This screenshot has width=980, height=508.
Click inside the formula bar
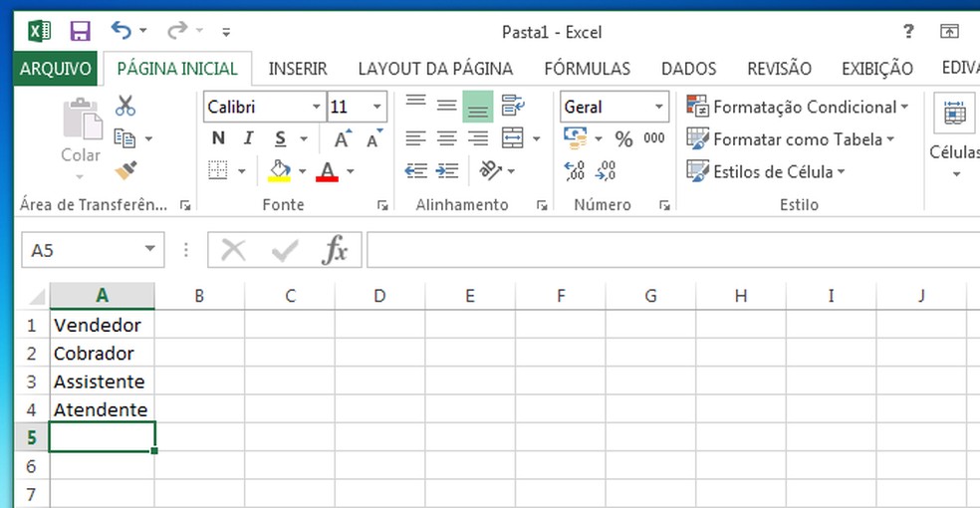(x=673, y=250)
